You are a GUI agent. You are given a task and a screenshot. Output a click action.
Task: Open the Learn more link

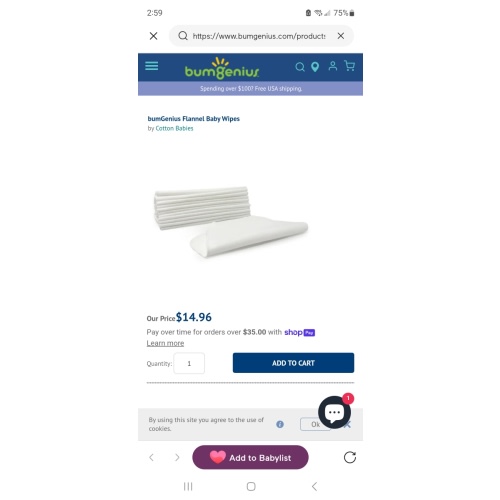pyautogui.click(x=165, y=343)
